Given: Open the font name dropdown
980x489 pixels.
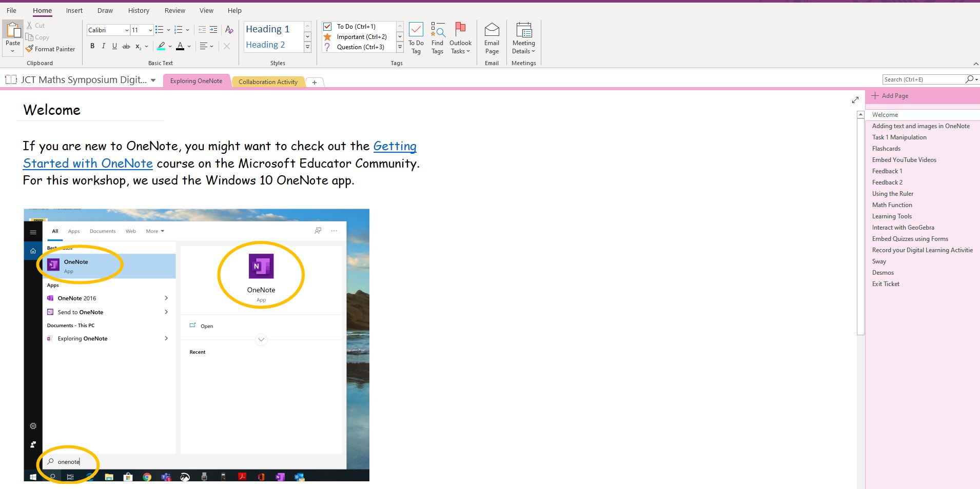Looking at the screenshot, I should 126,30.
